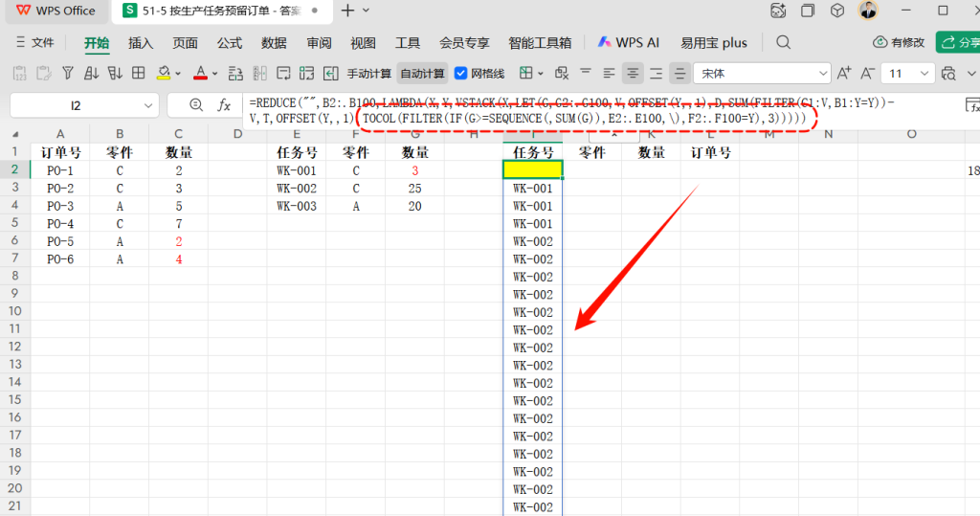Sort descending with the funnel-arrow icon

click(x=115, y=73)
